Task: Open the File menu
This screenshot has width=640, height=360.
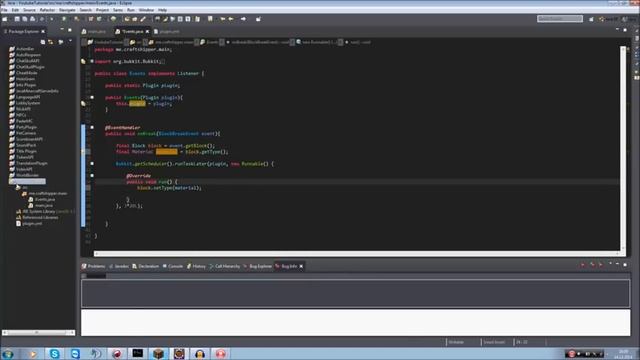Action: point(4,10)
